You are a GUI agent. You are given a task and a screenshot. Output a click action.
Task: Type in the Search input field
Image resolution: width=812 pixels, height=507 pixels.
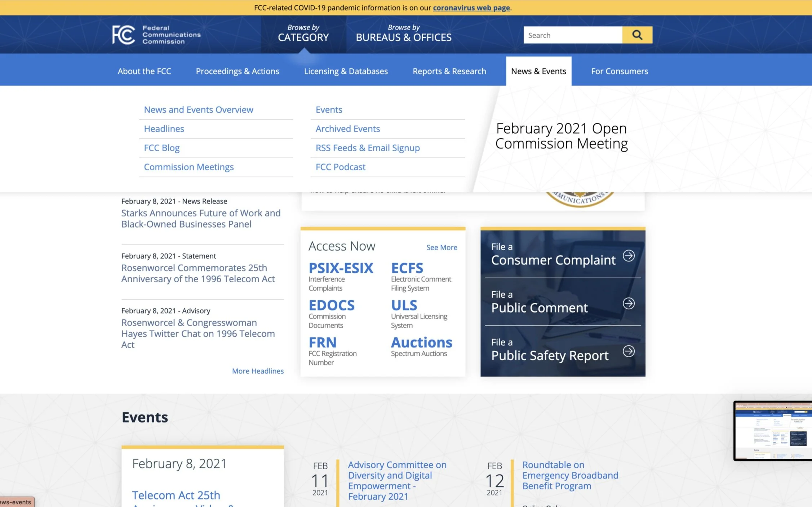click(572, 35)
